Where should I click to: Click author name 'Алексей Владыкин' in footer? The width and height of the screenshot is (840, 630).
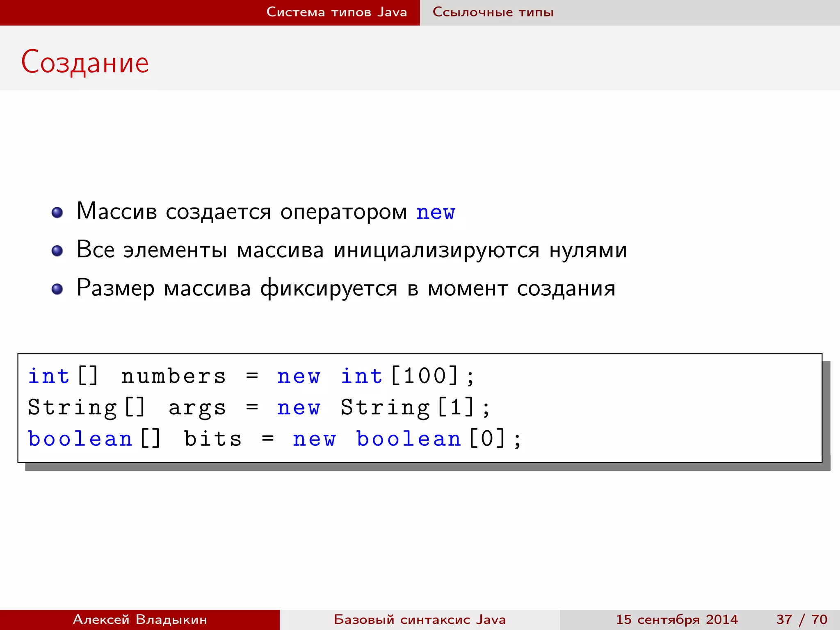pos(140,619)
